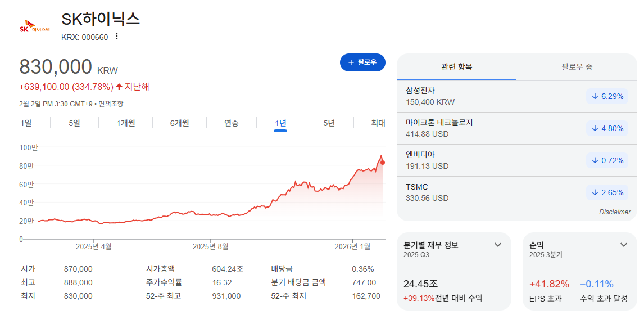
Task: Expand the 분기별 재무 정보 card chevron
Action: [498, 245]
